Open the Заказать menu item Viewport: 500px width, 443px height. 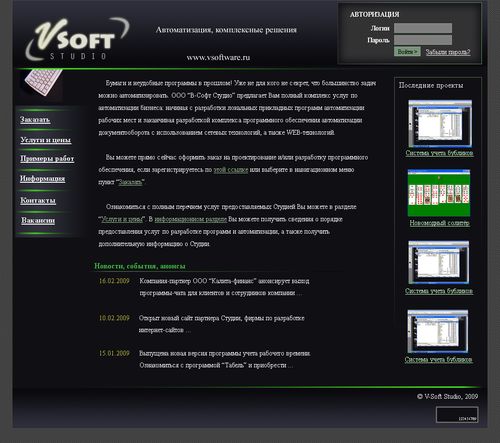coord(35,120)
